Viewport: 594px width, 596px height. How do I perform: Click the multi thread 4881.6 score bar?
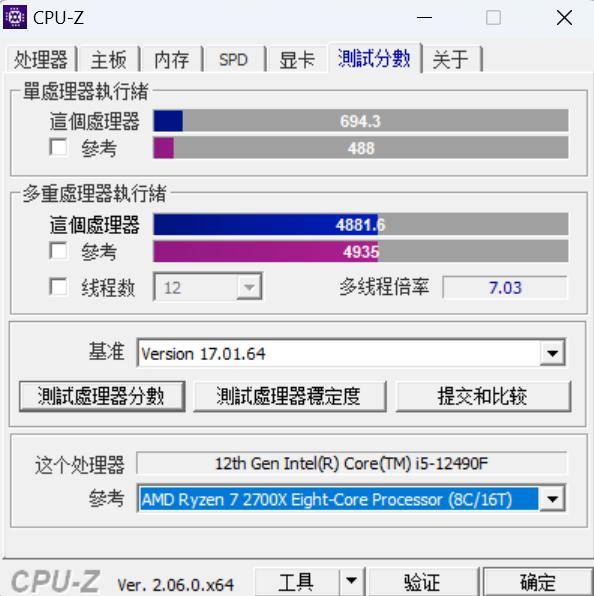coord(361,224)
